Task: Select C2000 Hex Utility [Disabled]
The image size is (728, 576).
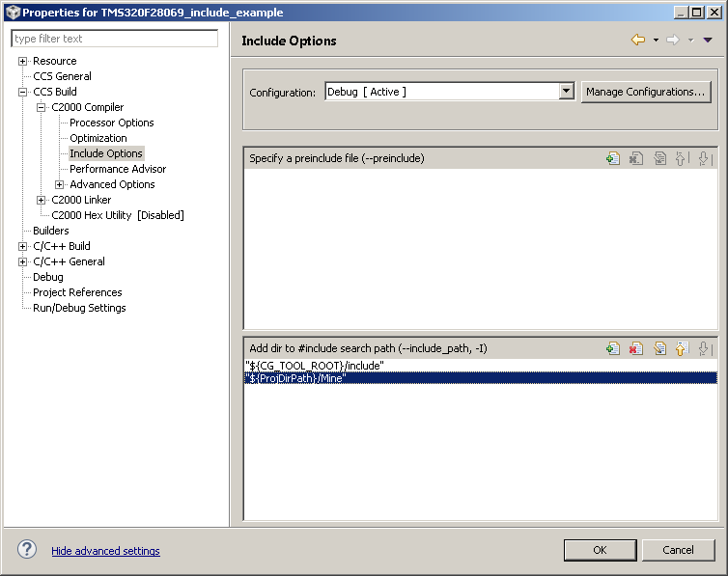Action: (118, 215)
